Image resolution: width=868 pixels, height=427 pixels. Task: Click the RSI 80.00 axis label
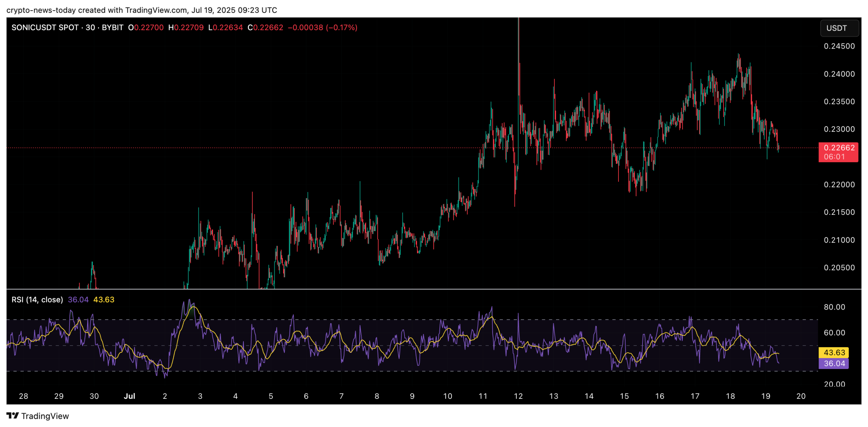coord(834,307)
